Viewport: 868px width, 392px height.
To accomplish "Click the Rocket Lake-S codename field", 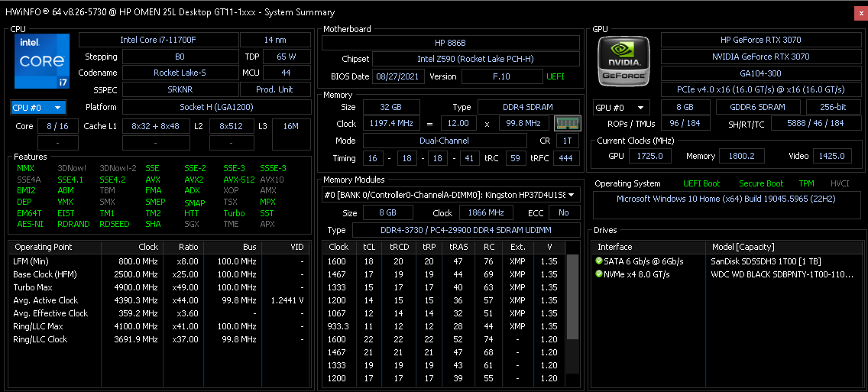I will point(180,73).
